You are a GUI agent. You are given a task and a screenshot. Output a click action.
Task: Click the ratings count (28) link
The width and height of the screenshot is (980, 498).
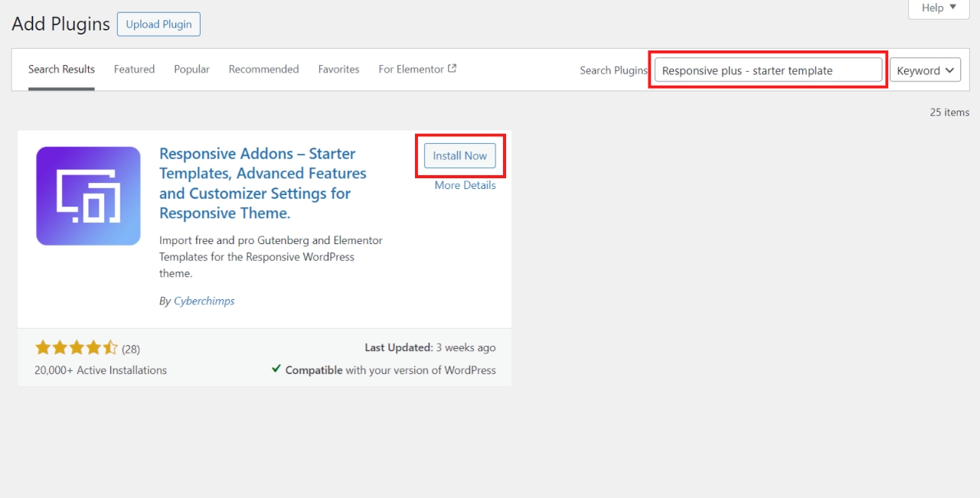[x=130, y=348]
